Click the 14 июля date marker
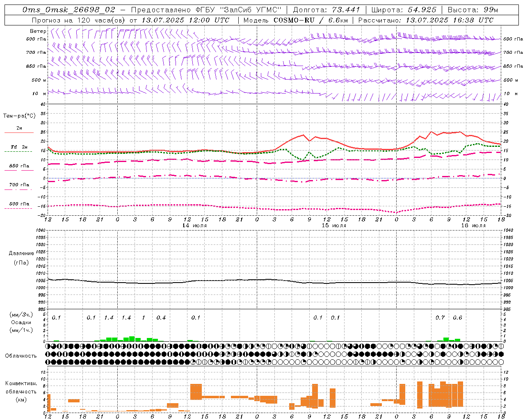The image size is (525, 420). click(194, 226)
